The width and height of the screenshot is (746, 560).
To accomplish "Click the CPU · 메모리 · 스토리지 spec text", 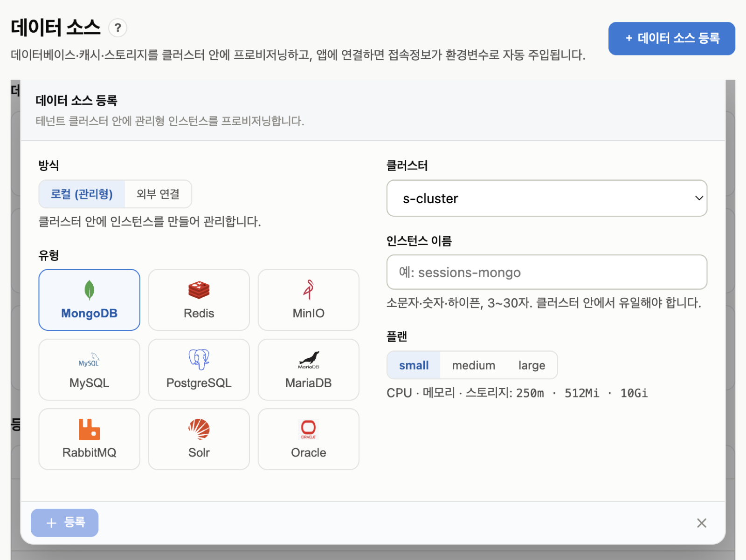I will 517,393.
